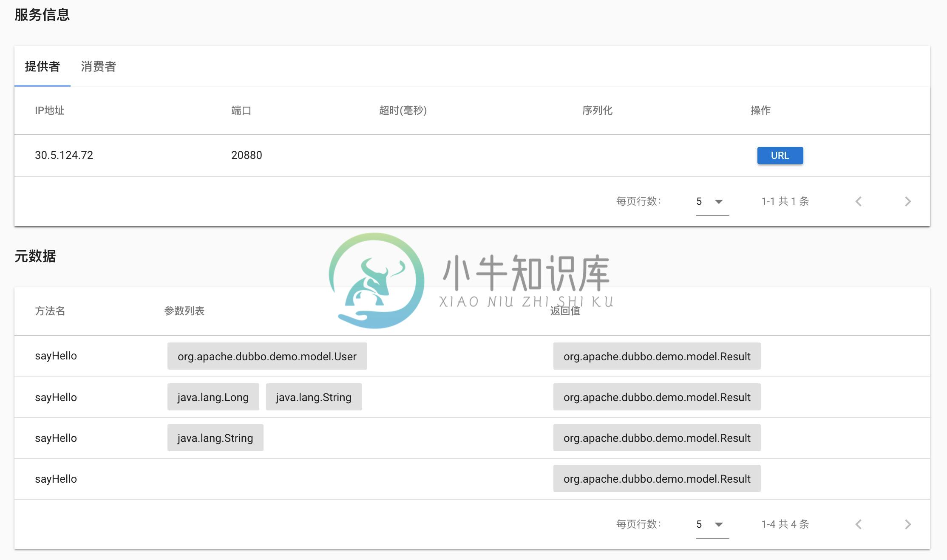Switch to the 提供者 tab
Image resolution: width=947 pixels, height=560 pixels.
[43, 66]
